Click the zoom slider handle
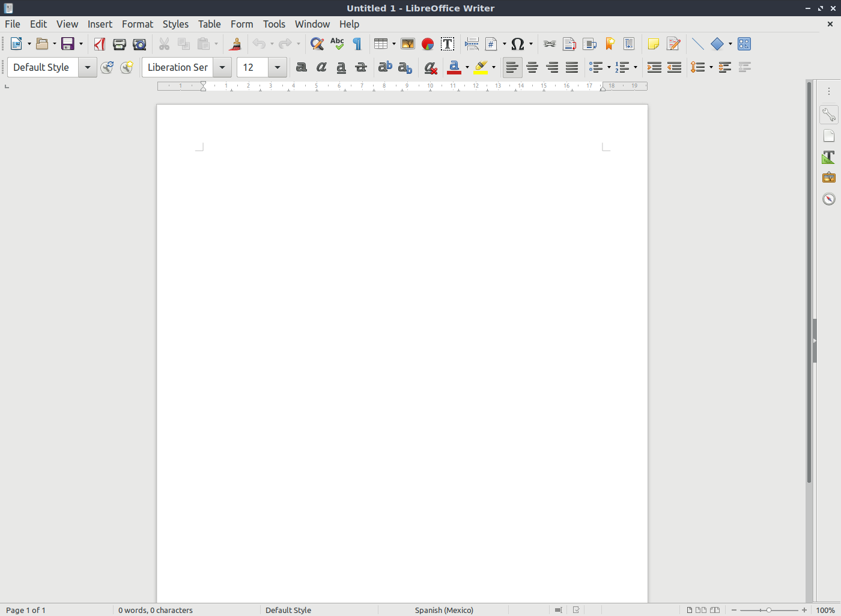 click(x=769, y=610)
